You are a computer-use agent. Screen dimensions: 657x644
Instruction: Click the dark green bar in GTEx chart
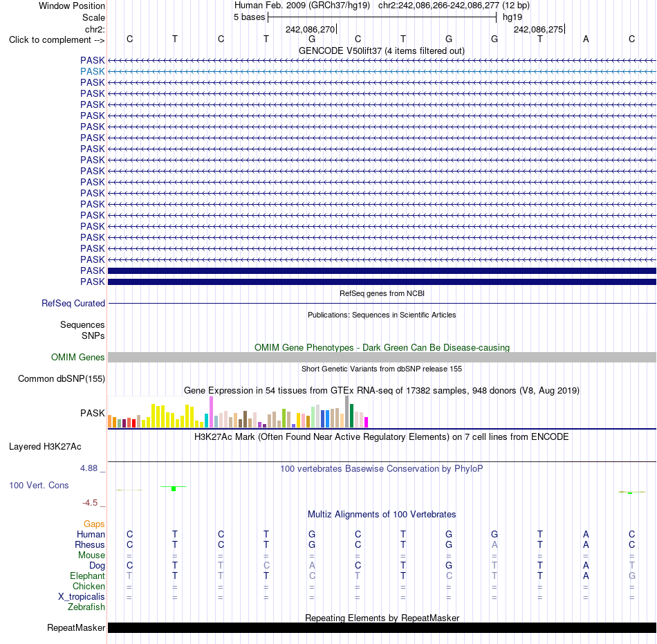[352, 416]
